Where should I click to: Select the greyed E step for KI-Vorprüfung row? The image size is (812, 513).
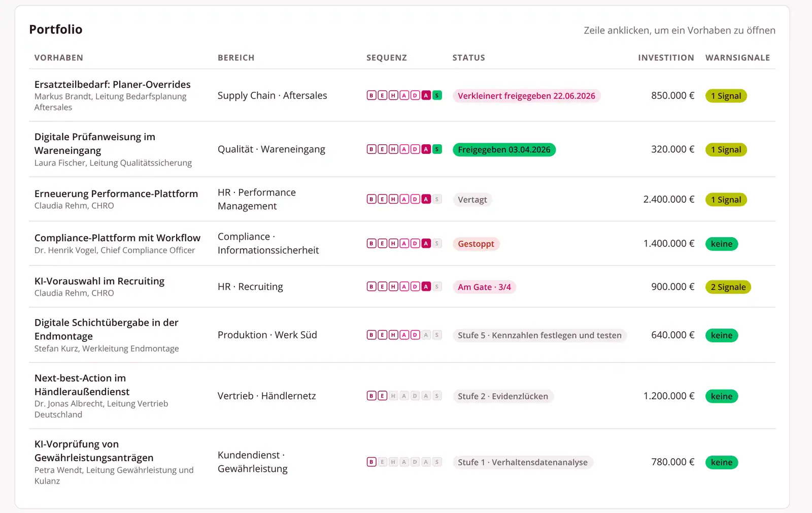tap(383, 462)
